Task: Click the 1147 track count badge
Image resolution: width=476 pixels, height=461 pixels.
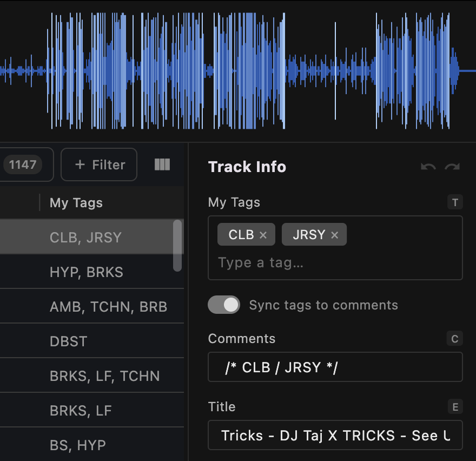Action: pyautogui.click(x=23, y=164)
